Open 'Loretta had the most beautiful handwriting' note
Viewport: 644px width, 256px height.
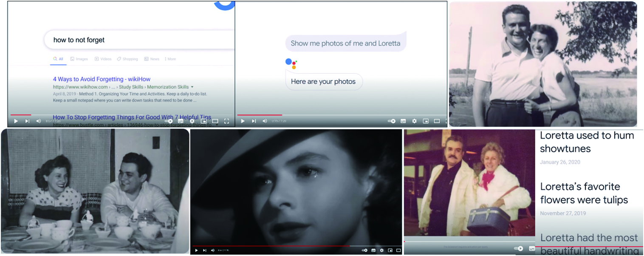(x=589, y=244)
